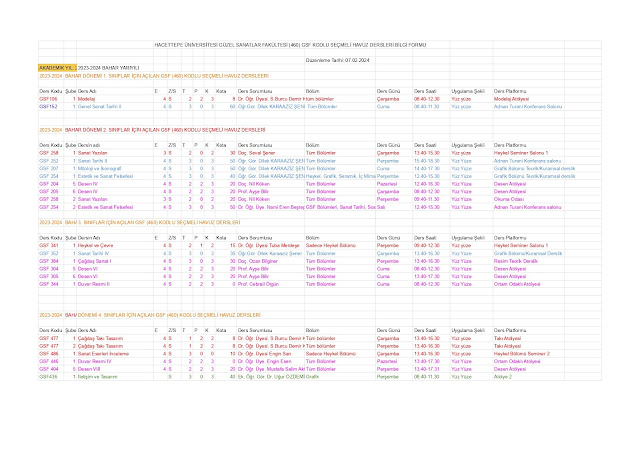Select the 'Duvar Resmi II' course name
This screenshot has width=640, height=452.
coord(93,284)
